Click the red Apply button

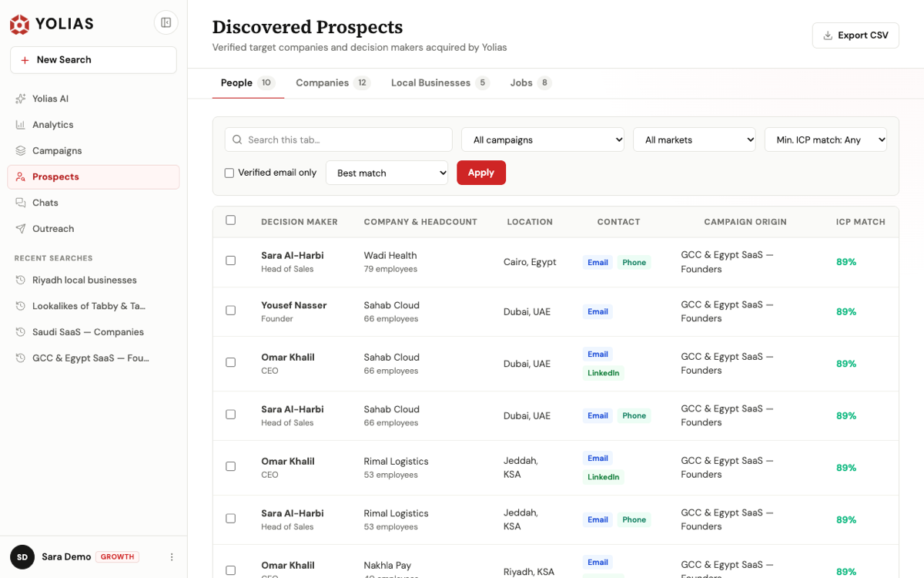481,173
